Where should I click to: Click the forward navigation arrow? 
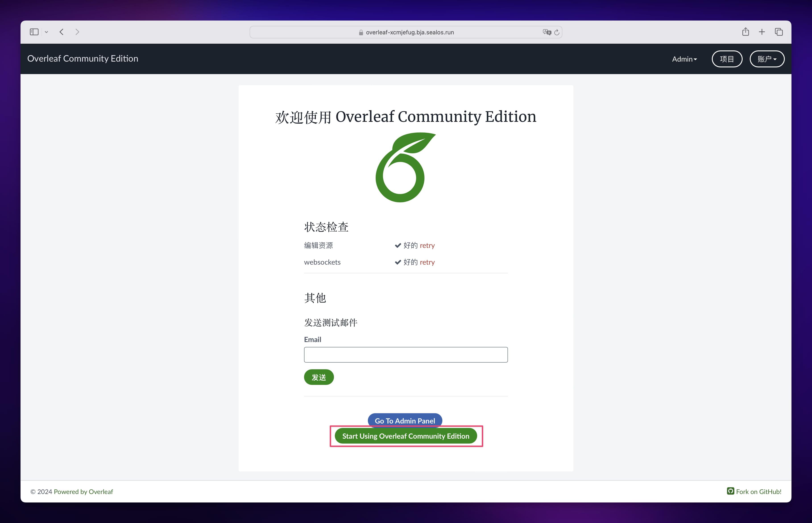coord(77,32)
